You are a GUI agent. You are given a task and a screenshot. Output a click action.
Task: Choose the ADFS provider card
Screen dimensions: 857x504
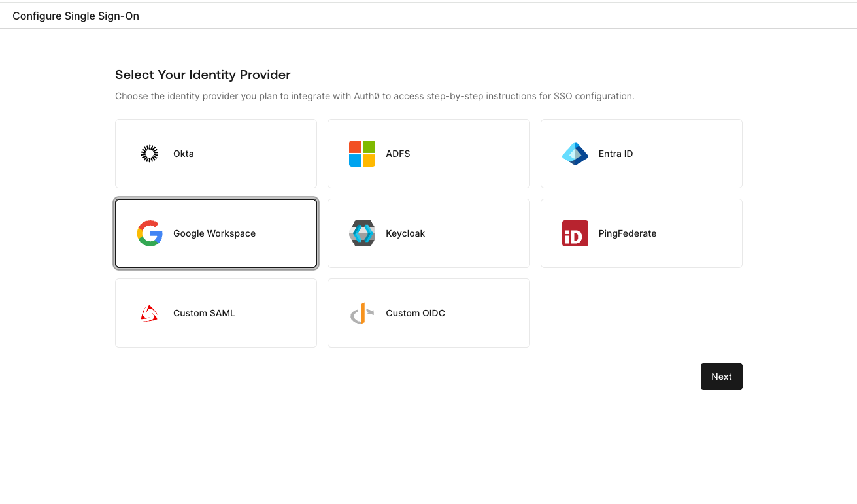tap(429, 154)
